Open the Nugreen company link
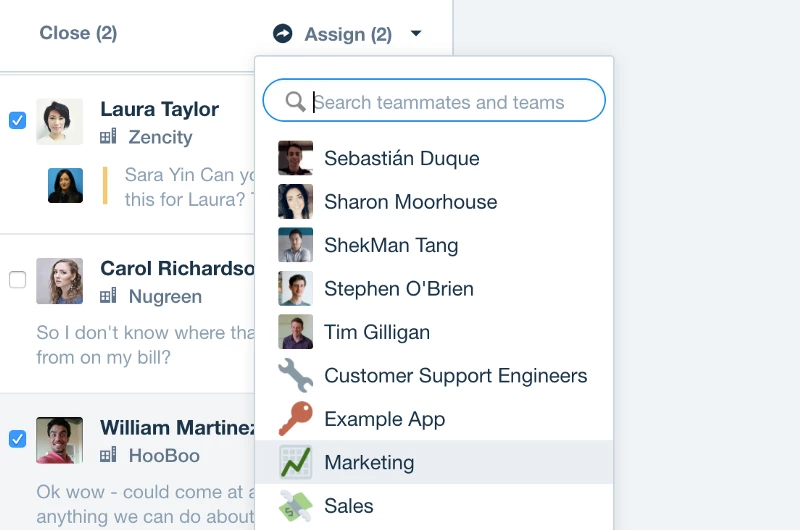Image resolution: width=800 pixels, height=530 pixels. click(x=165, y=297)
